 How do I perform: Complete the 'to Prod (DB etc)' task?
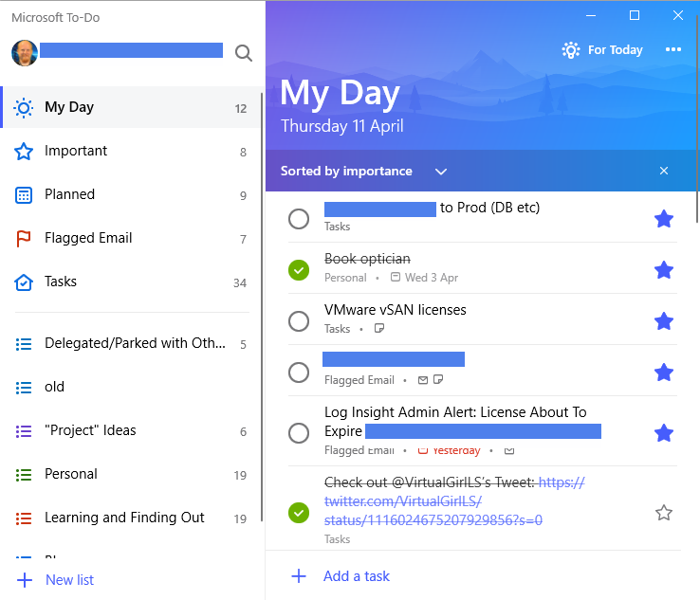coord(299,219)
